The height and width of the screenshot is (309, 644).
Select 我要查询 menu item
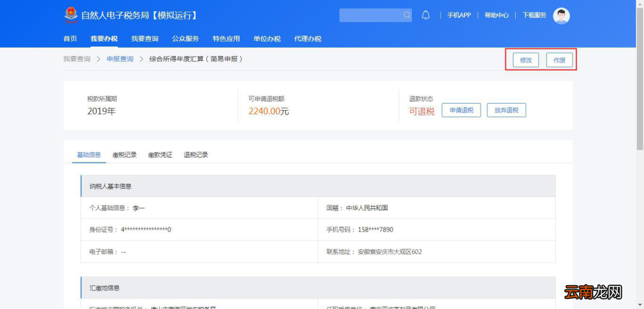144,39
